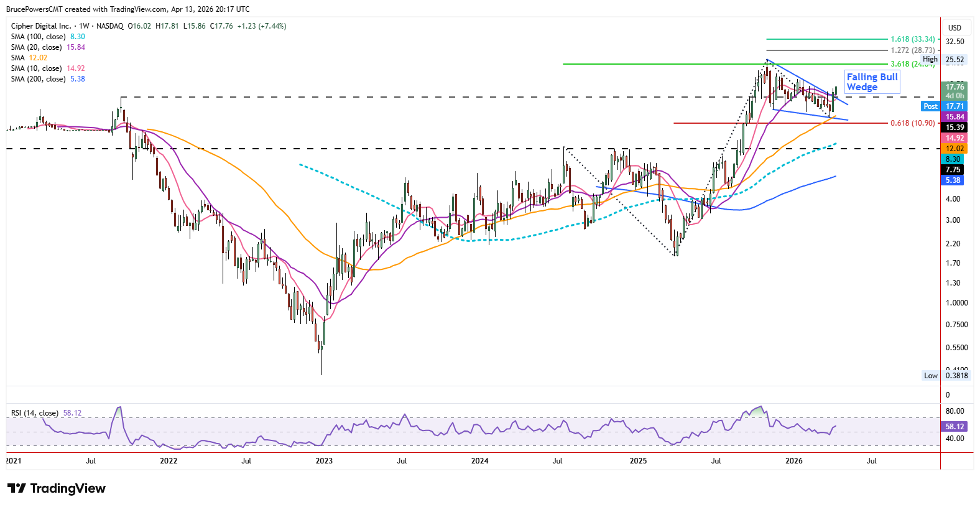Click the purple 15.84 price tag
The height and width of the screenshot is (507, 980).
[955, 117]
